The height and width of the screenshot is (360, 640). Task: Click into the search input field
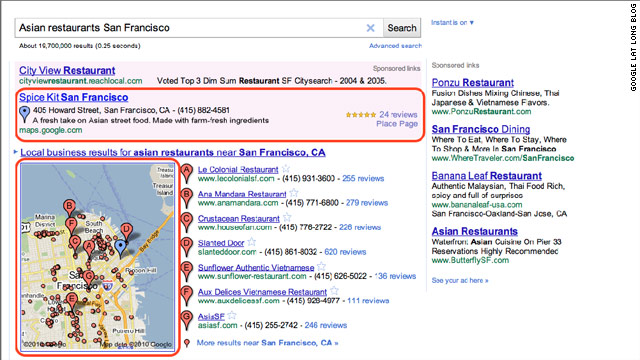[190, 28]
